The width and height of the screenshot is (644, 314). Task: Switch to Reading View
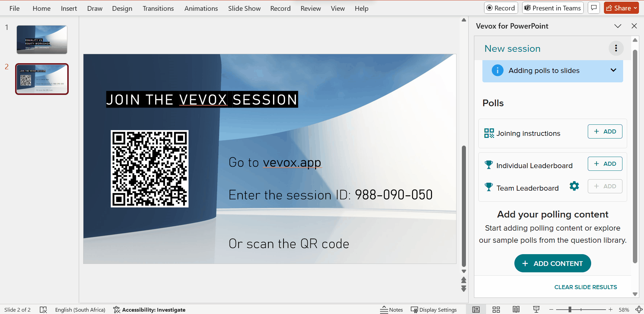(x=516, y=310)
